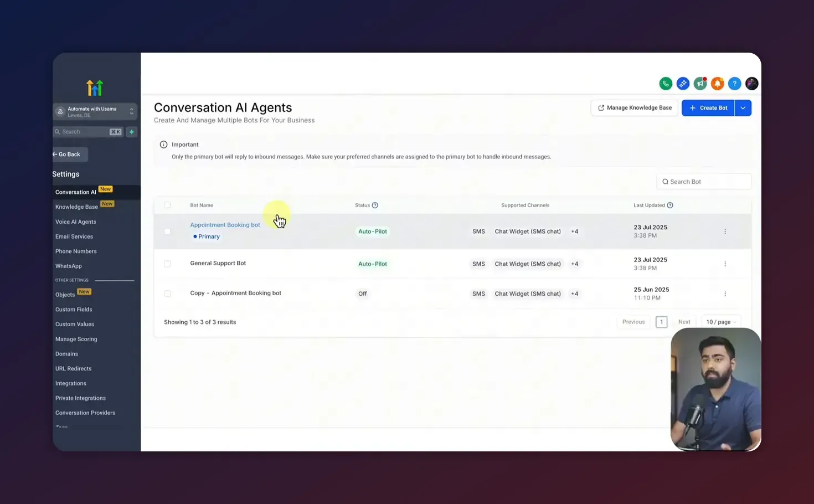Open the Appointment Booking bot link
The height and width of the screenshot is (504, 814).
[225, 225]
